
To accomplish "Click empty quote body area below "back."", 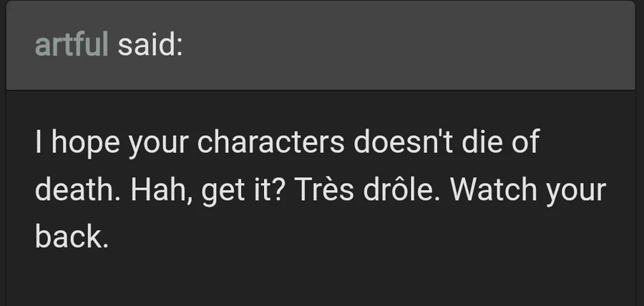I will pos(321,279).
